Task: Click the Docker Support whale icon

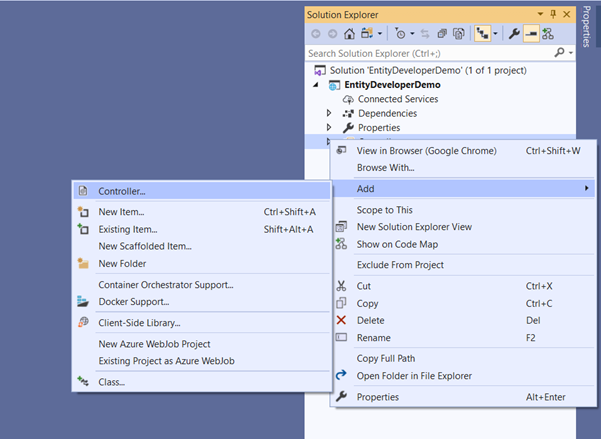Action: [x=83, y=301]
